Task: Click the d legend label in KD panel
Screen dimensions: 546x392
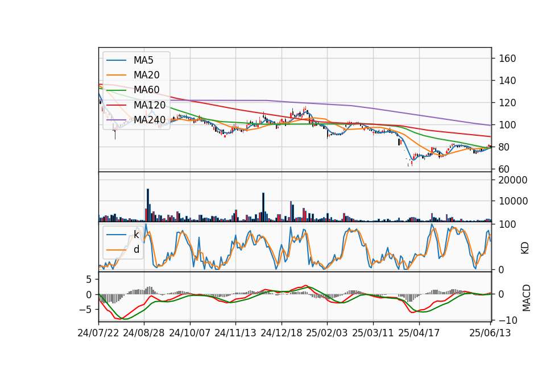Action: point(136,249)
